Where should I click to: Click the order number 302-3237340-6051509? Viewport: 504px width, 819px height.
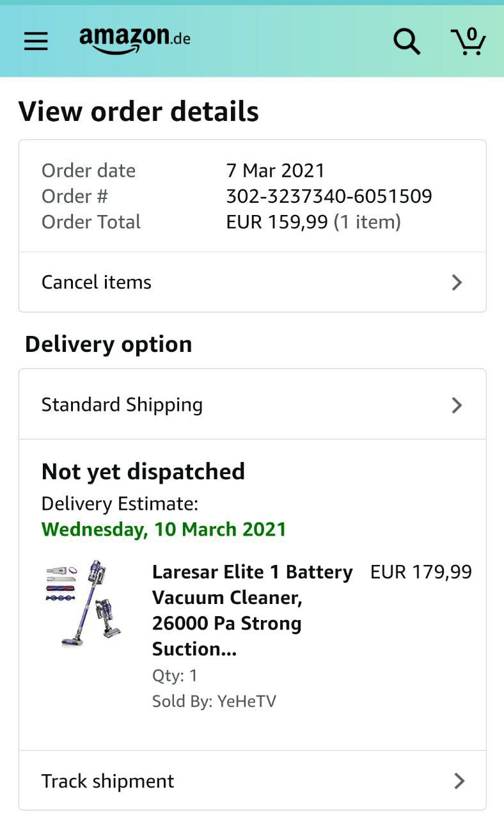click(329, 196)
